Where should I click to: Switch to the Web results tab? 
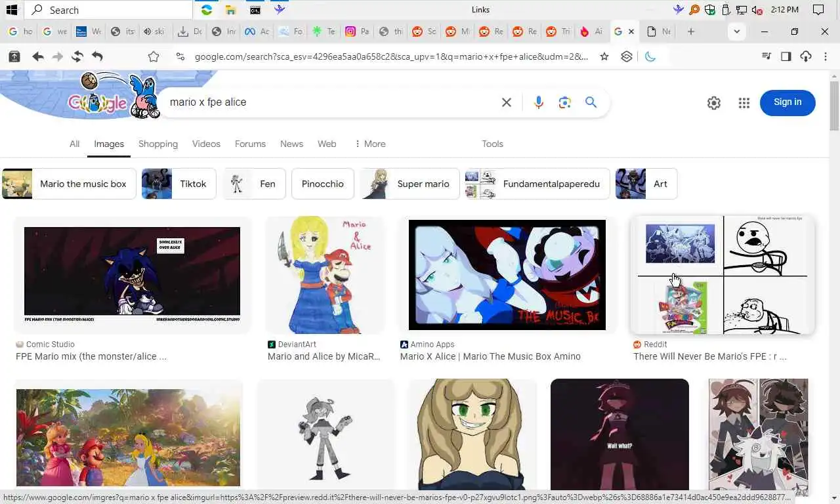(327, 144)
